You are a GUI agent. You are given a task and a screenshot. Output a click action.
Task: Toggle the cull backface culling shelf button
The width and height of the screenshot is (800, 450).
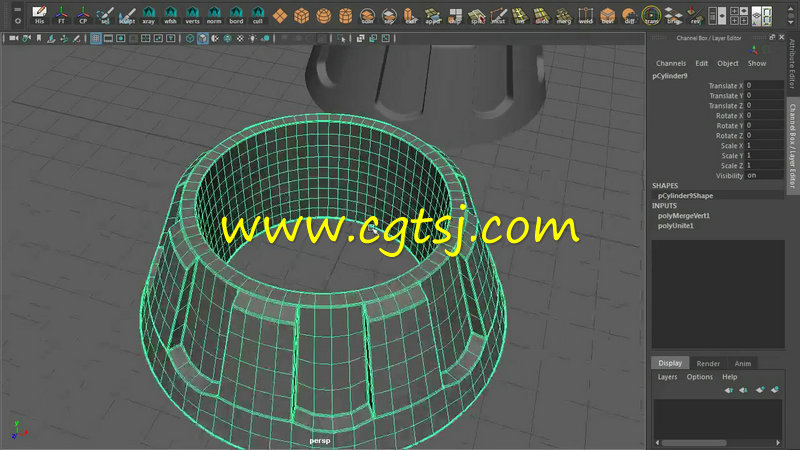[258, 15]
